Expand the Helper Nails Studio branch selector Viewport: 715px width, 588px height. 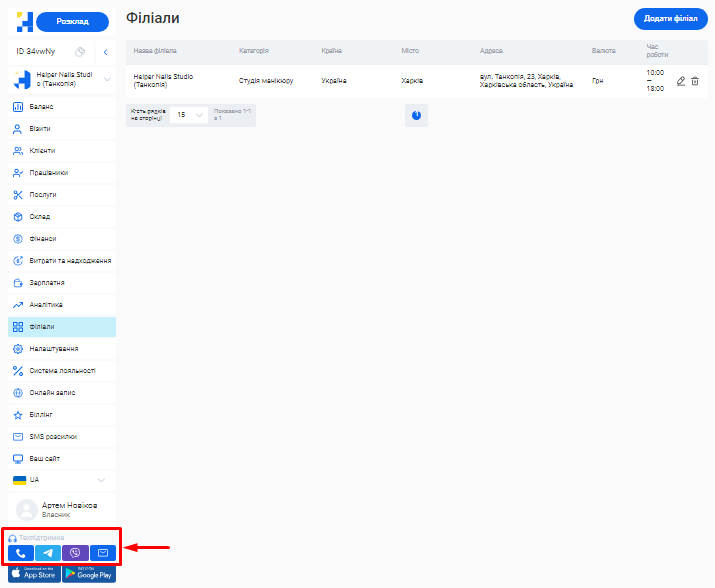pyautogui.click(x=107, y=80)
